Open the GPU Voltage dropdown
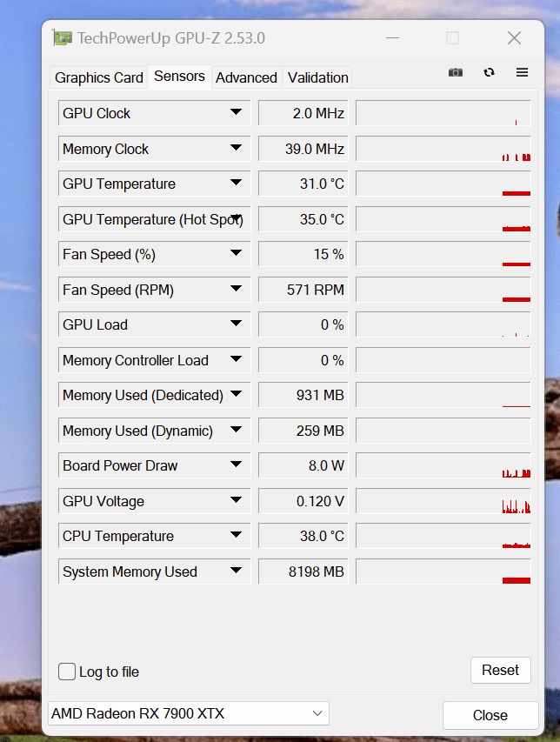 [x=236, y=500]
